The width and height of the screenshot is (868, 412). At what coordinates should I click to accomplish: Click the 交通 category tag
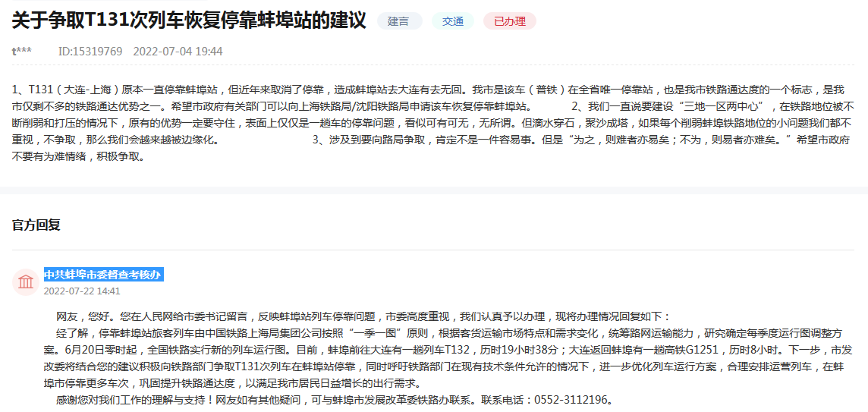coord(452,21)
